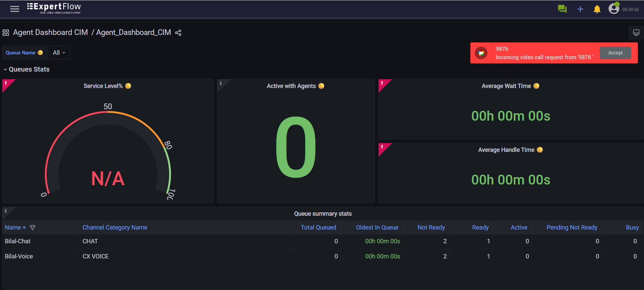Viewport: 644px width, 290px height.
Task: Open the hamburger navigation menu
Action: [x=14, y=9]
